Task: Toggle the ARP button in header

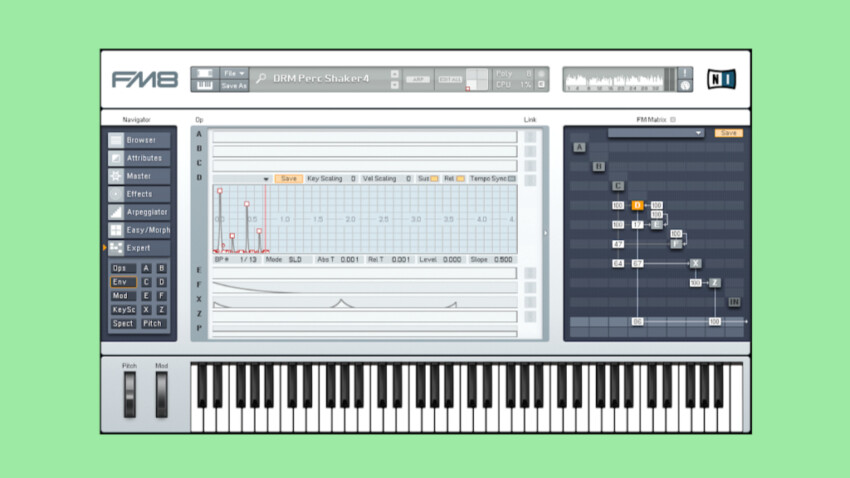Action: pos(418,79)
